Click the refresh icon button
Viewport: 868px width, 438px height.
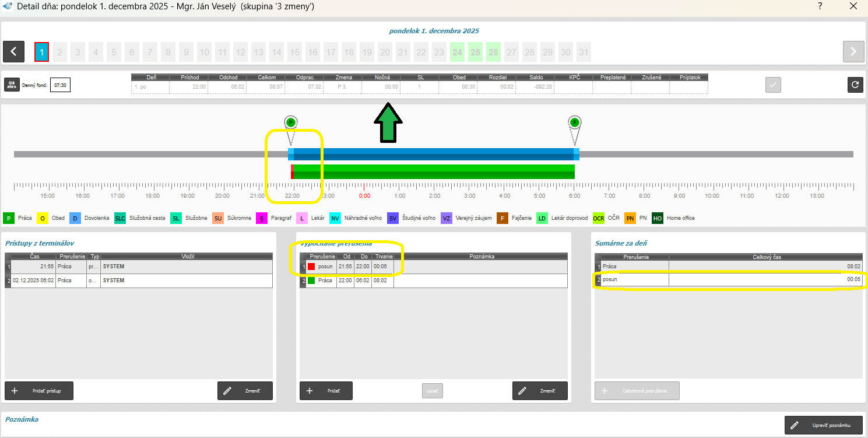click(x=855, y=85)
